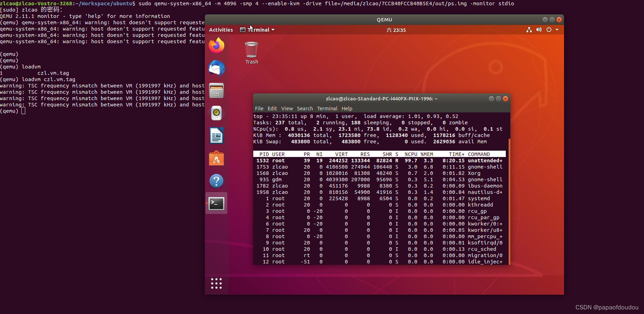
Task: Click the guest terminal scrollbar
Action: 509,201
